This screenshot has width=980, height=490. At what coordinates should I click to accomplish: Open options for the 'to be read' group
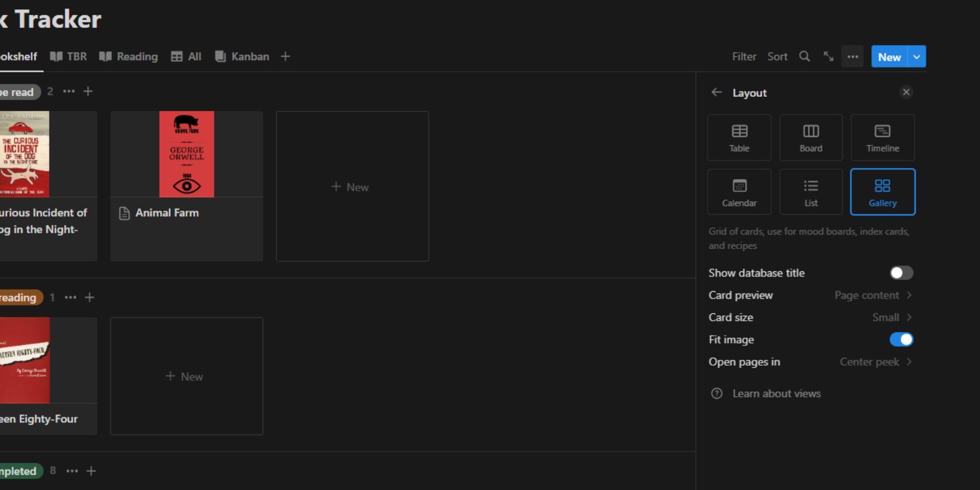coord(69,92)
